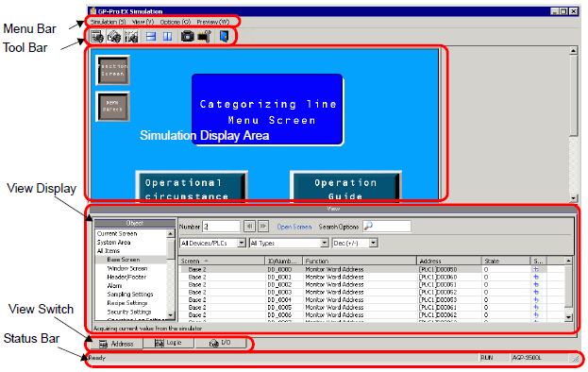
Task: Switch to the Logic view tab
Action: pos(168,343)
